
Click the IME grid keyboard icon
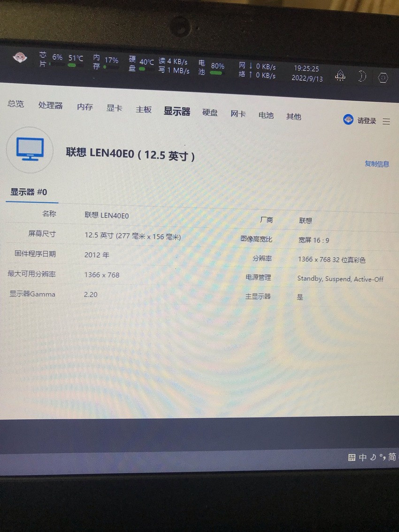pyautogui.click(x=352, y=457)
